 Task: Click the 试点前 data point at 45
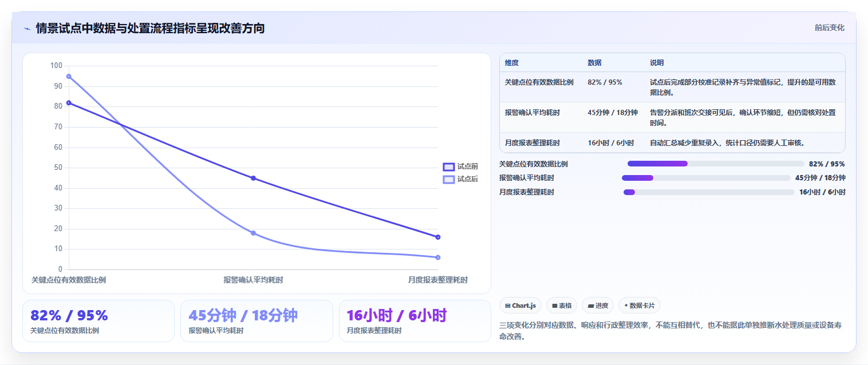pyautogui.click(x=253, y=178)
